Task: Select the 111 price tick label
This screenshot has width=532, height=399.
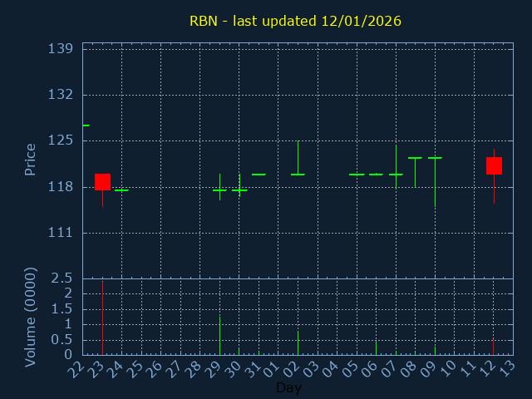Action: 62,233
